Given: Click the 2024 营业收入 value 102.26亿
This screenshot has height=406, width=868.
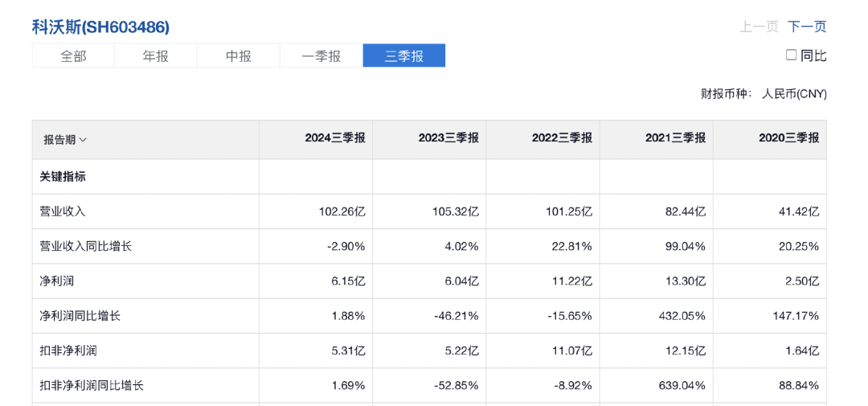Looking at the screenshot, I should click(342, 211).
